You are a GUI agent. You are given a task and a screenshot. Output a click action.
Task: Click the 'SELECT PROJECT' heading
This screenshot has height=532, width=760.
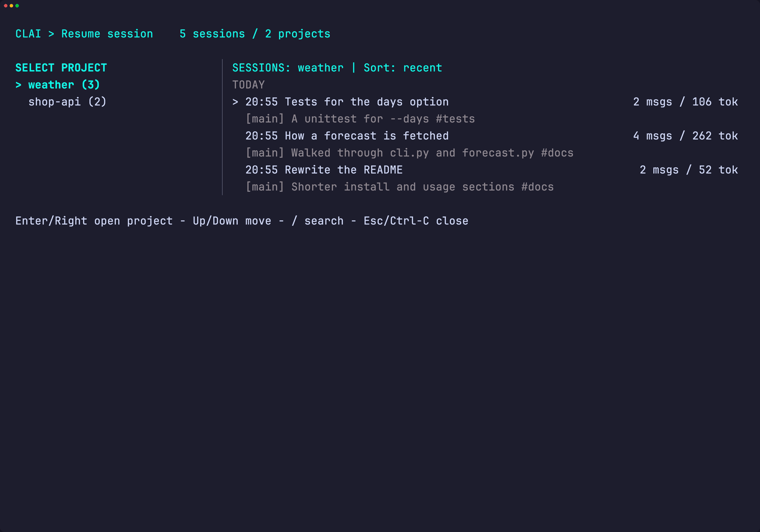tap(61, 68)
